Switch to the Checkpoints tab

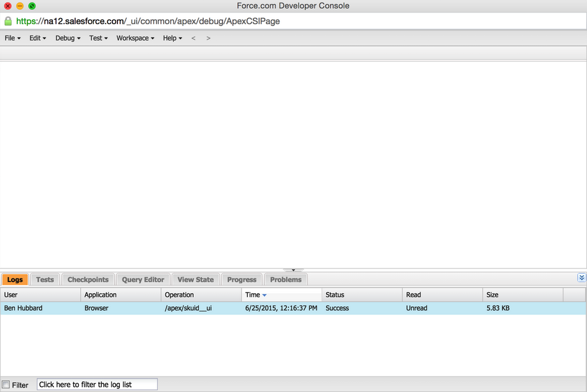click(88, 280)
